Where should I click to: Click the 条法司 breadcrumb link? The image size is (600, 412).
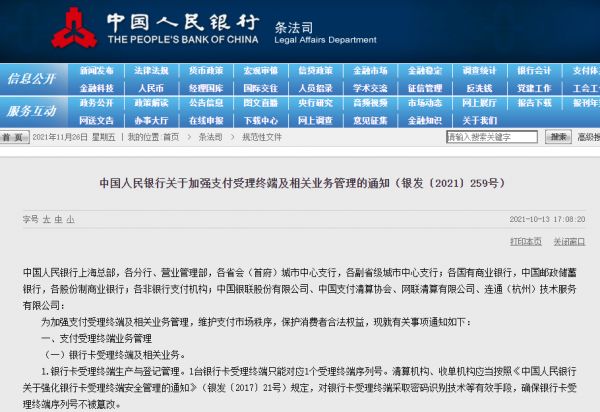tap(209, 136)
